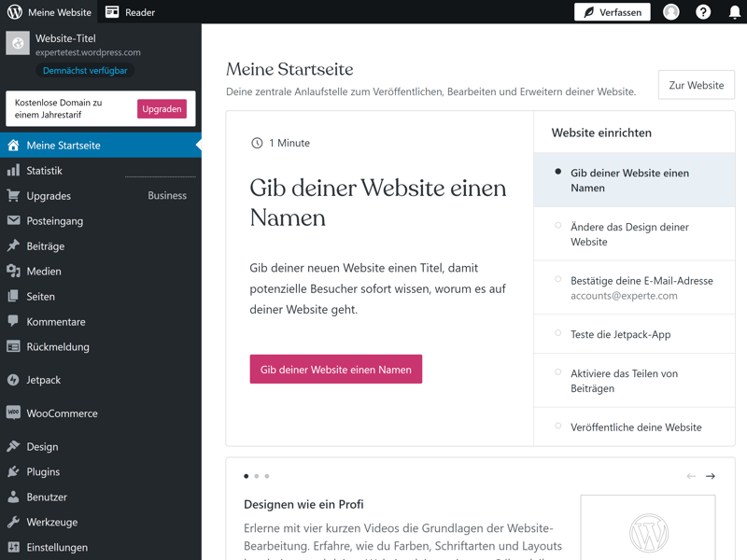Open the expertetest.wordpress.com site address
The image size is (747, 560).
88,52
